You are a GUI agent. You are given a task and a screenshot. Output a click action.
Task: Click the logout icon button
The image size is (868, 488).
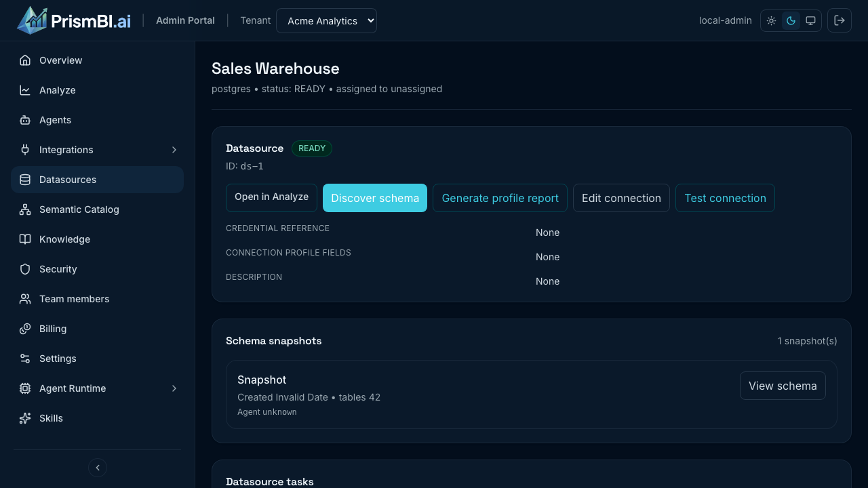(840, 20)
